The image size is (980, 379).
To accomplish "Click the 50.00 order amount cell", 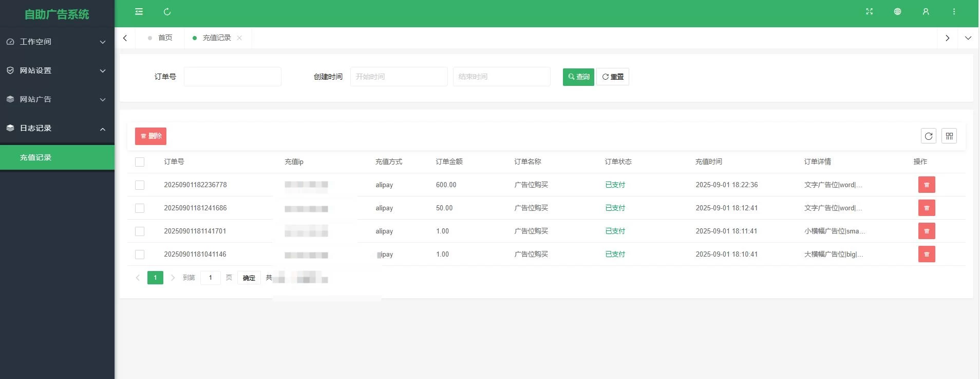I will point(444,208).
